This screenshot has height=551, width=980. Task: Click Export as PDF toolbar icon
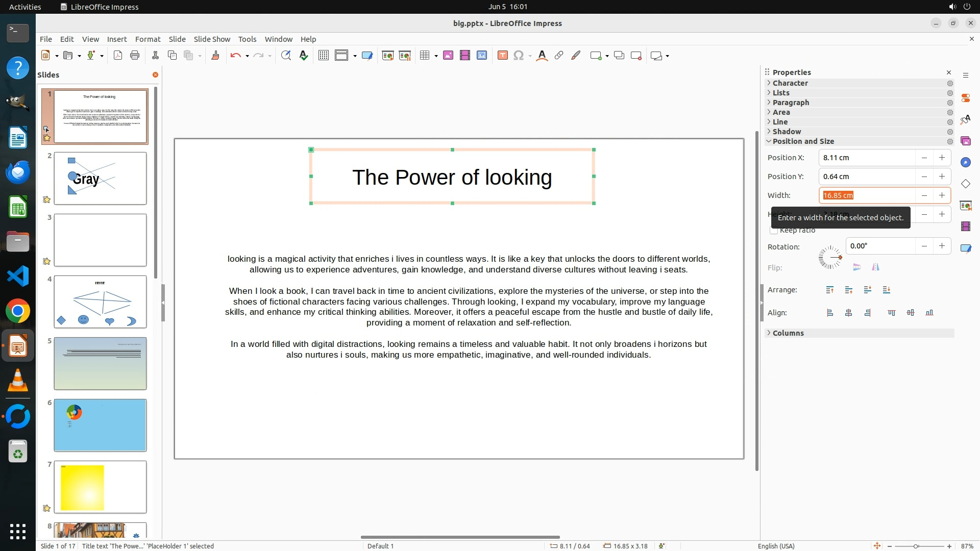pos(118,56)
